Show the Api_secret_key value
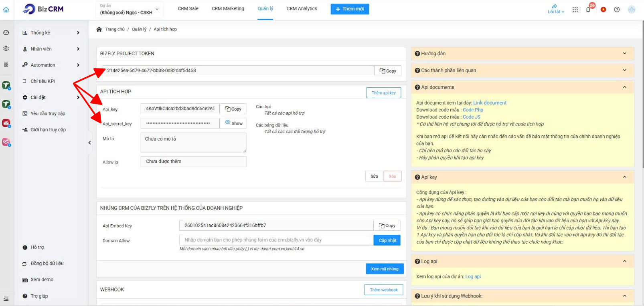Viewport: 644px width, 306px height. click(233, 123)
